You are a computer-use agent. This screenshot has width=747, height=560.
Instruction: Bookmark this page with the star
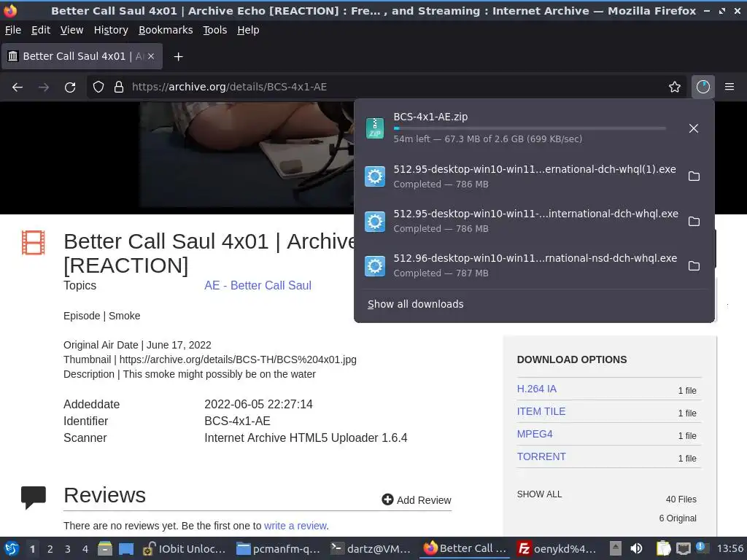pyautogui.click(x=675, y=87)
